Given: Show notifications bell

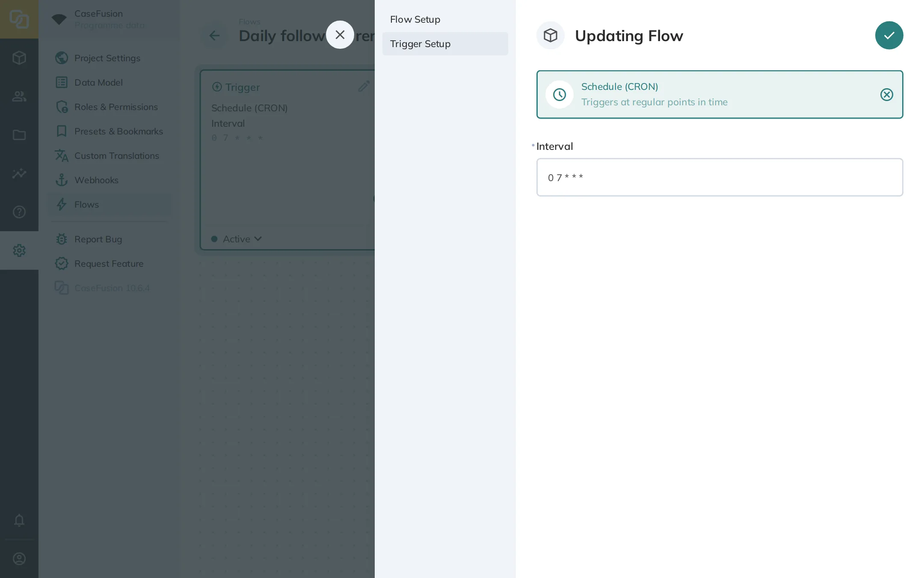Looking at the screenshot, I should tap(19, 520).
